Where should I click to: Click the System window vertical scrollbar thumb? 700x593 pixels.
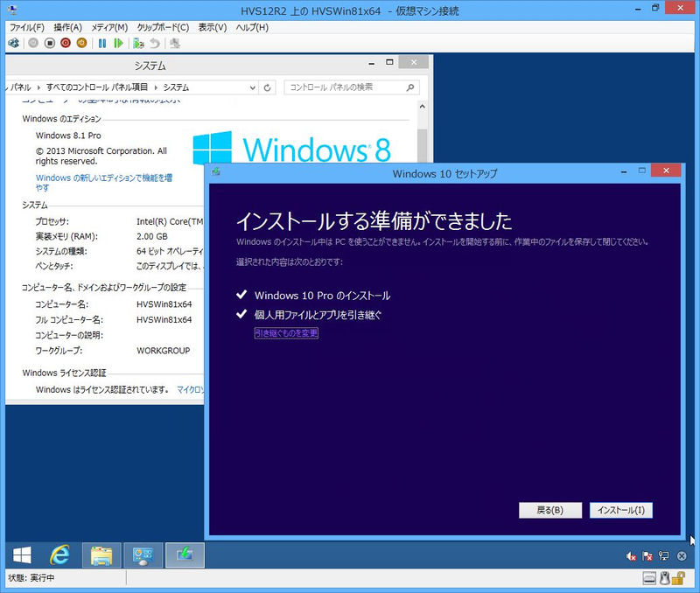click(423, 145)
